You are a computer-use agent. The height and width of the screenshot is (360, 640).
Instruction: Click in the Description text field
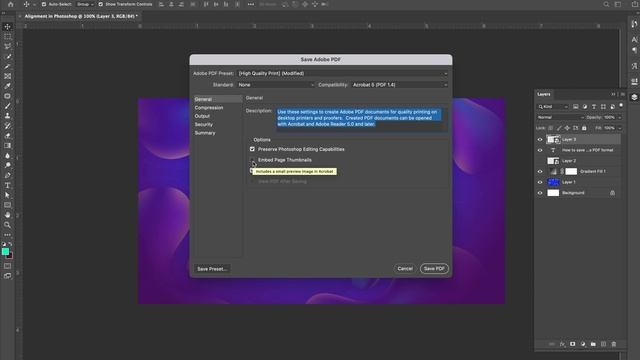pos(362,120)
